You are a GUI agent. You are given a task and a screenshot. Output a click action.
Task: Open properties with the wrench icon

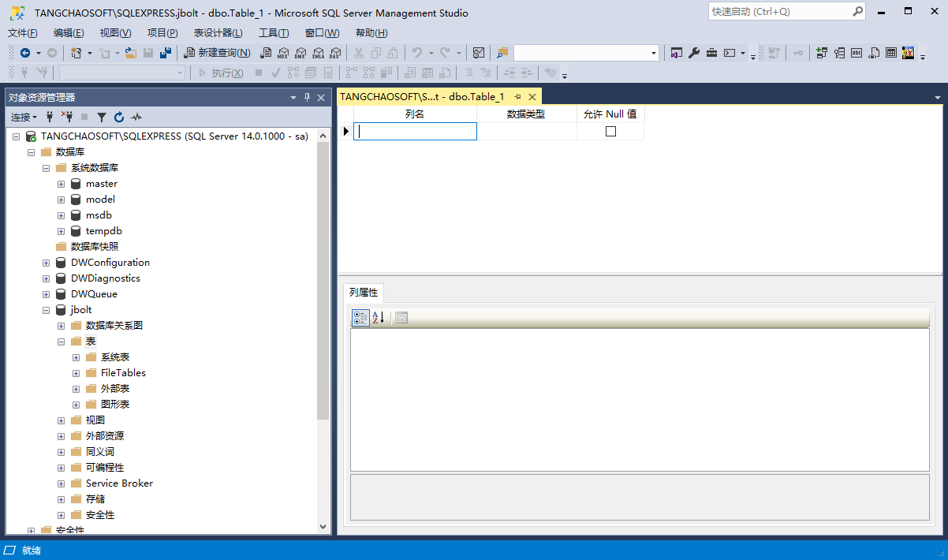point(693,53)
